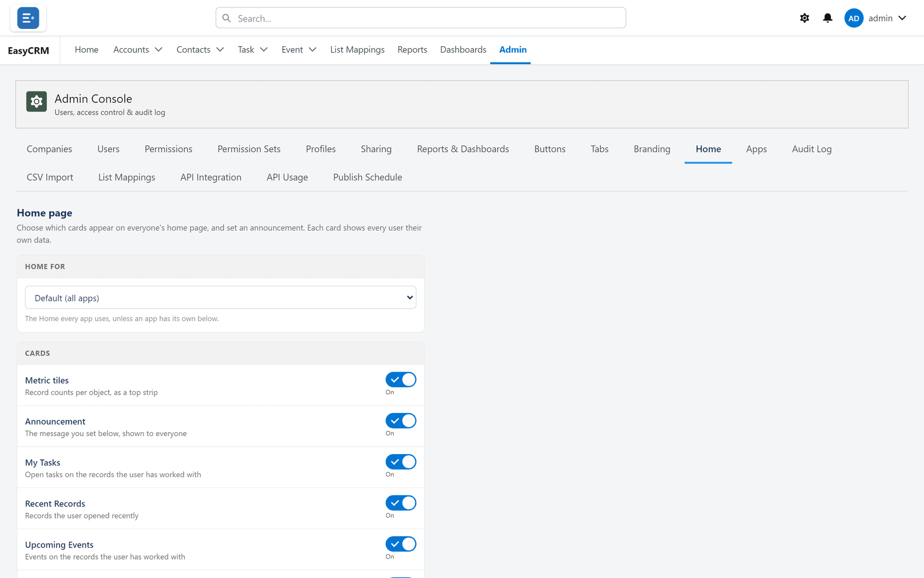Open List Mappings in the top nav
The width and height of the screenshot is (924, 578).
(x=358, y=49)
